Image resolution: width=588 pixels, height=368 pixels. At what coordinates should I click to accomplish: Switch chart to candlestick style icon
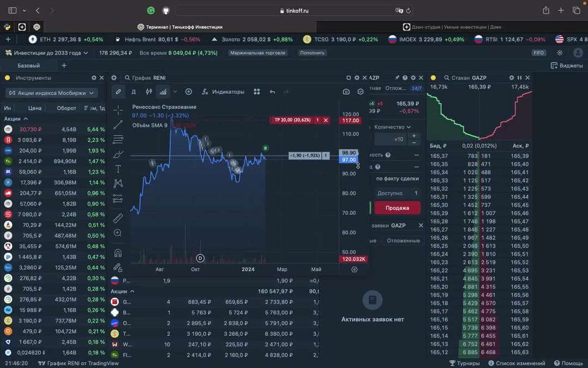pyautogui.click(x=149, y=92)
